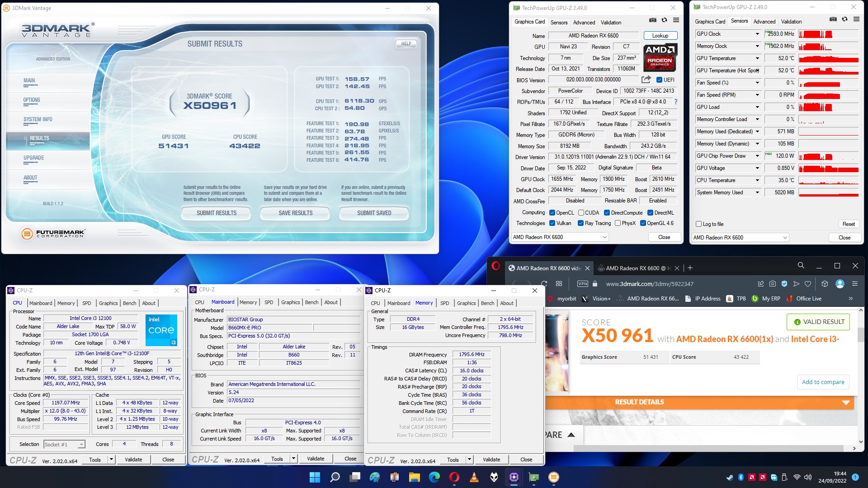The width and height of the screenshot is (868, 488).
Task: Enable the Log to file checkbox
Action: click(x=699, y=224)
